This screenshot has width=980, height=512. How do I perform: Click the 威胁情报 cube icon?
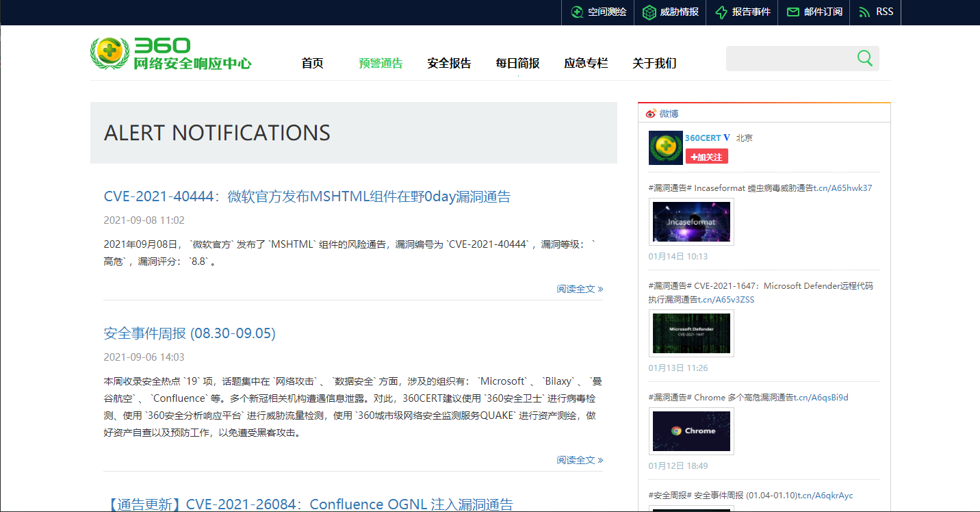pos(649,12)
